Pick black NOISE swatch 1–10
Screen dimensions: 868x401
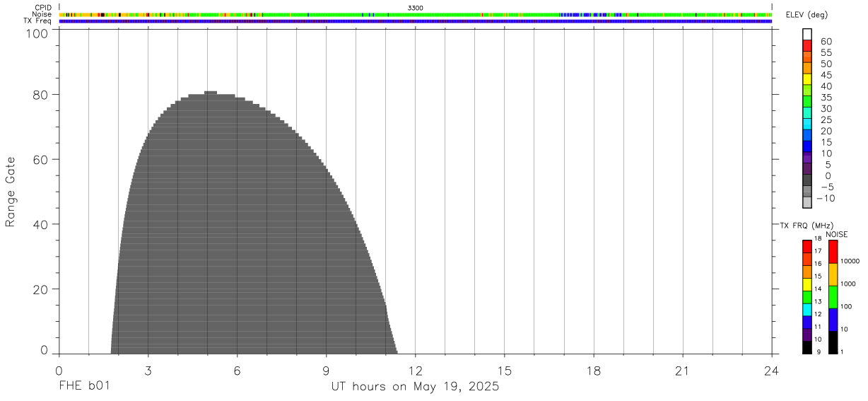tap(833, 342)
